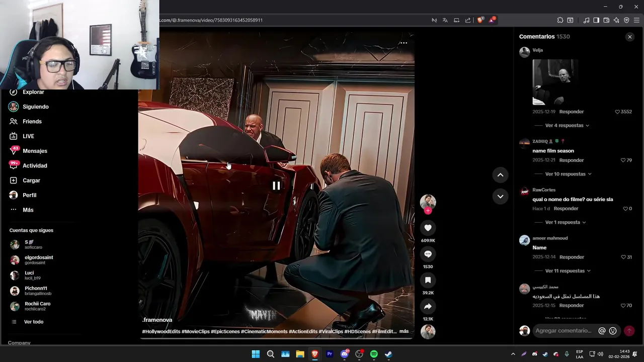644x362 pixels.
Task: Open Spotify from the taskbar
Action: pyautogui.click(x=374, y=354)
